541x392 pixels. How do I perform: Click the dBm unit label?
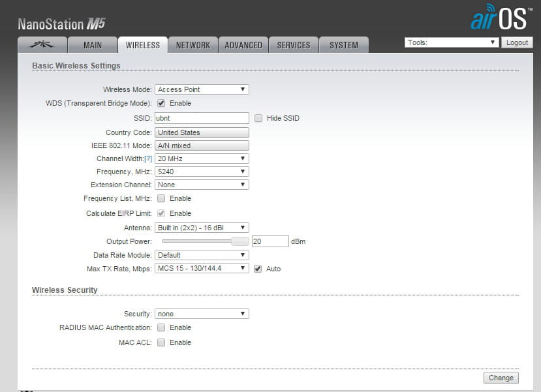(298, 241)
